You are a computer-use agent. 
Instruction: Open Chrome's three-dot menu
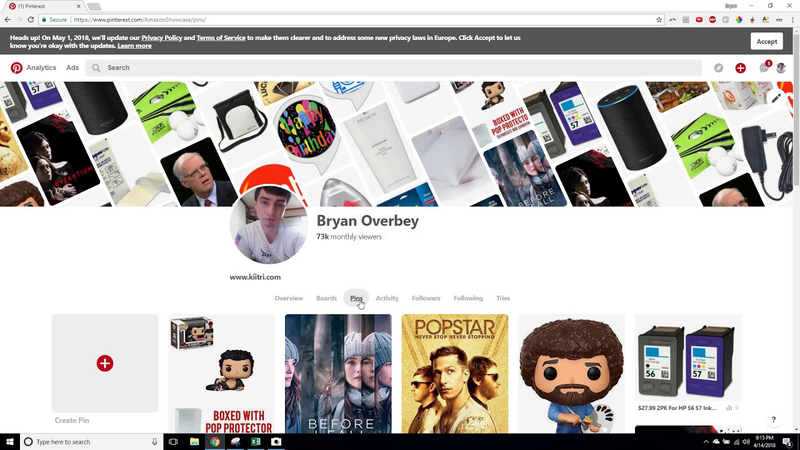[791, 19]
